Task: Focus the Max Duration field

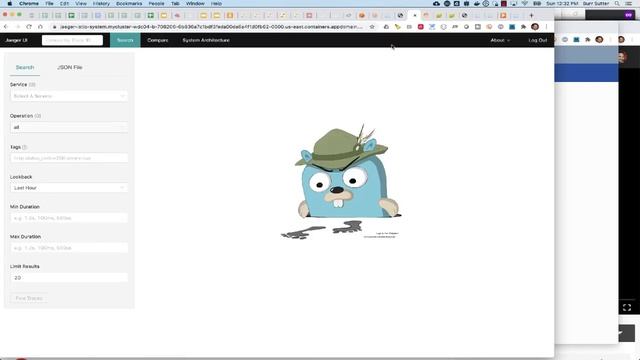Action: [x=69, y=248]
